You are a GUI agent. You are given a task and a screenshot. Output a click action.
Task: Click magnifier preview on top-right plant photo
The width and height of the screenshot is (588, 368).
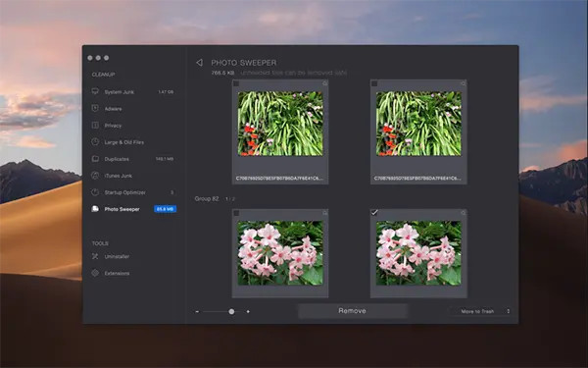click(464, 83)
